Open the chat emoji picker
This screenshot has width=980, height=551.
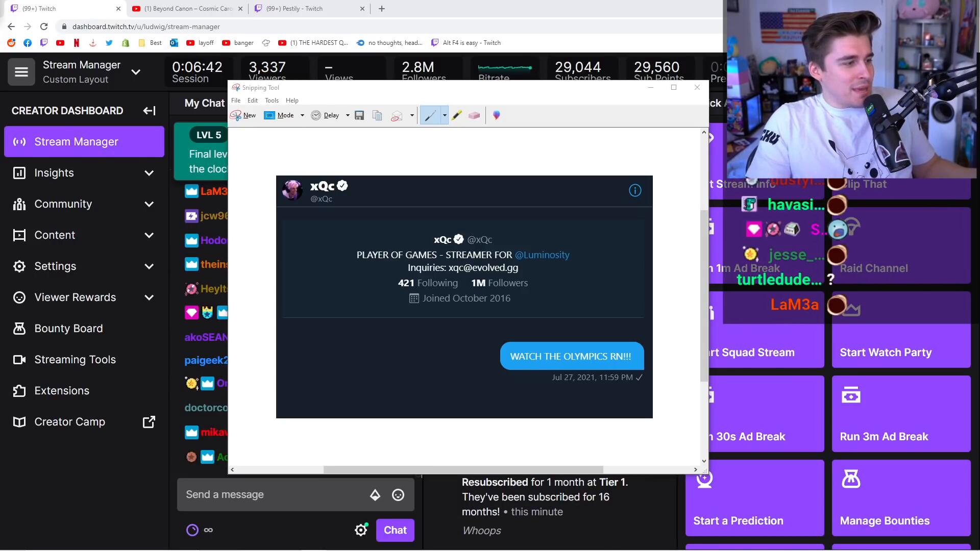pos(398,495)
